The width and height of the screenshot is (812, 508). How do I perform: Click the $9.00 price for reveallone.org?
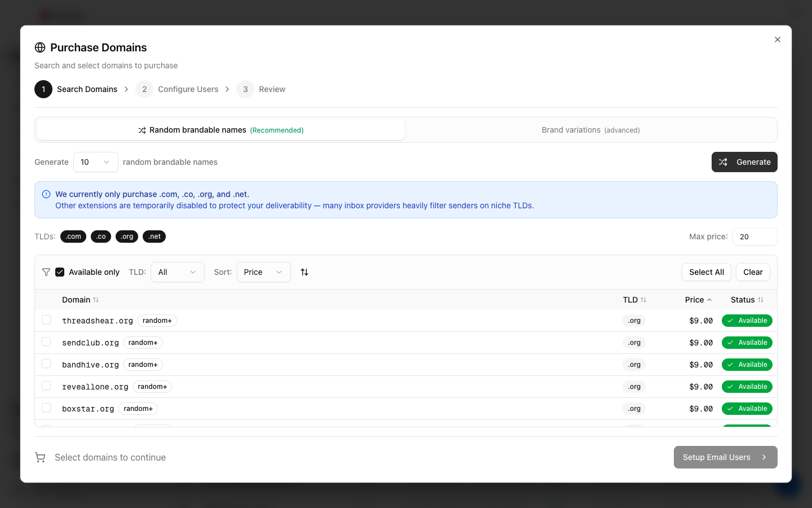(x=701, y=387)
